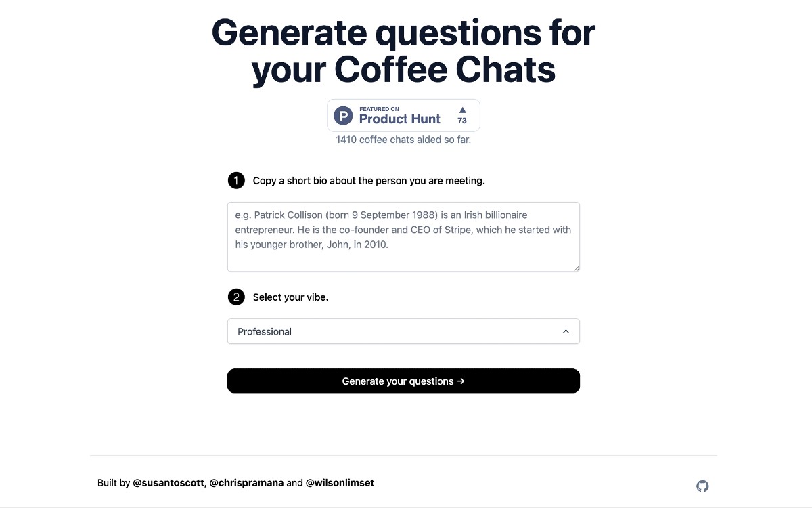Click the copy a short bio instruction
The height and width of the screenshot is (508, 812).
click(x=368, y=180)
